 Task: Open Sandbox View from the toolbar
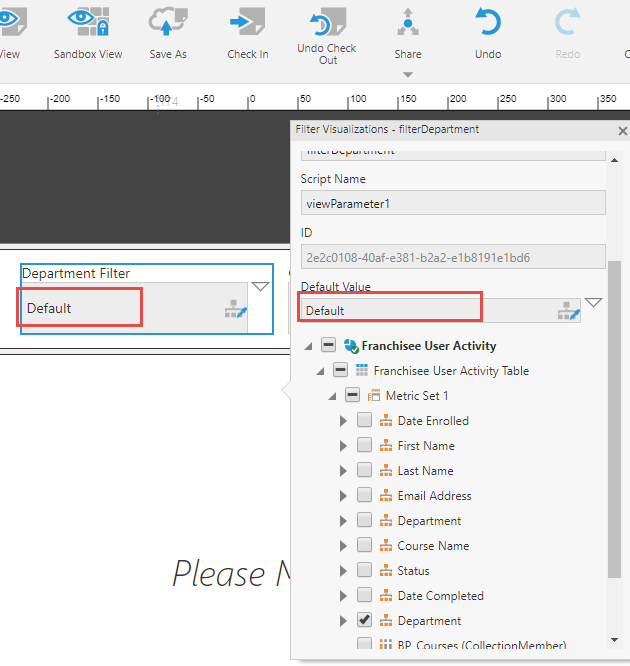tap(88, 34)
